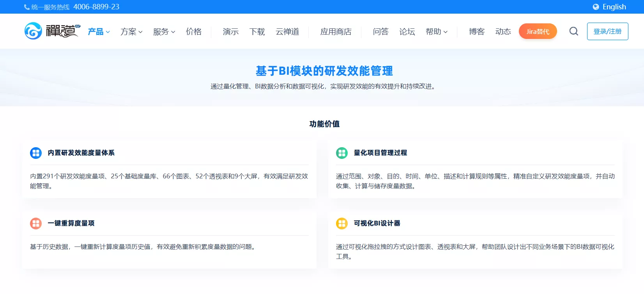This screenshot has width=644, height=294.
Task: Click the phone icon beside hotline number
Action: pos(27,7)
